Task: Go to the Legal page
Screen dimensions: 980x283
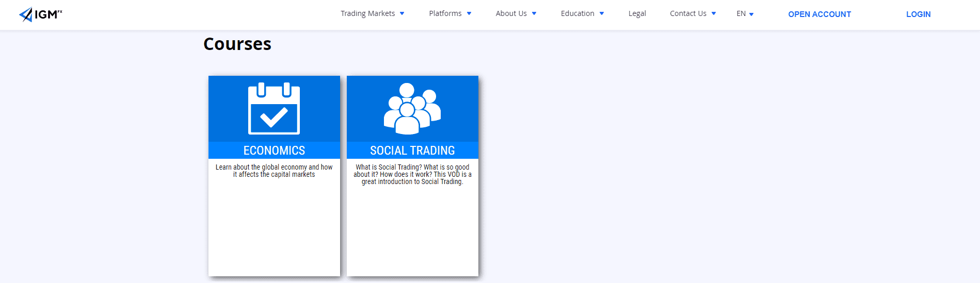Action: (x=637, y=13)
